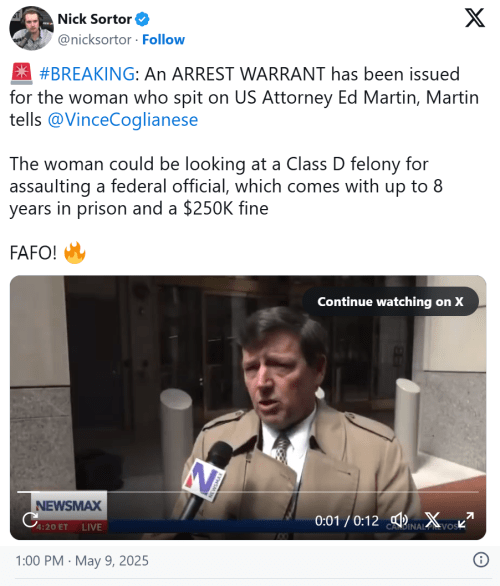
Task: Open the tweet info icon
Action: click(481, 560)
